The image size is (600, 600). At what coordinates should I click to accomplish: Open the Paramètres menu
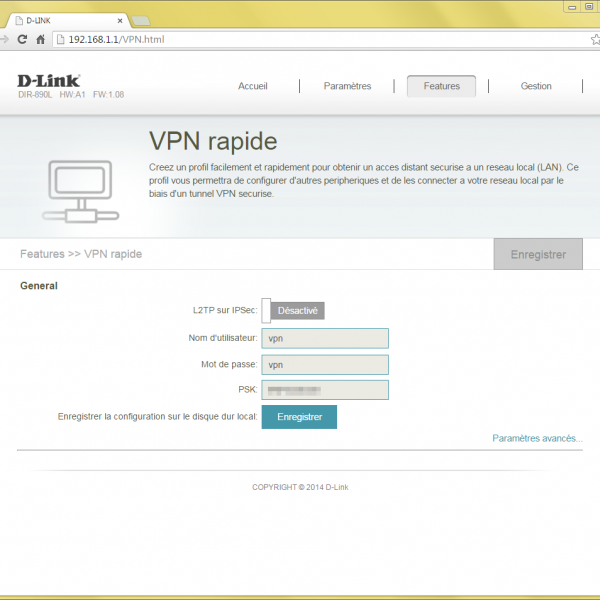point(347,86)
